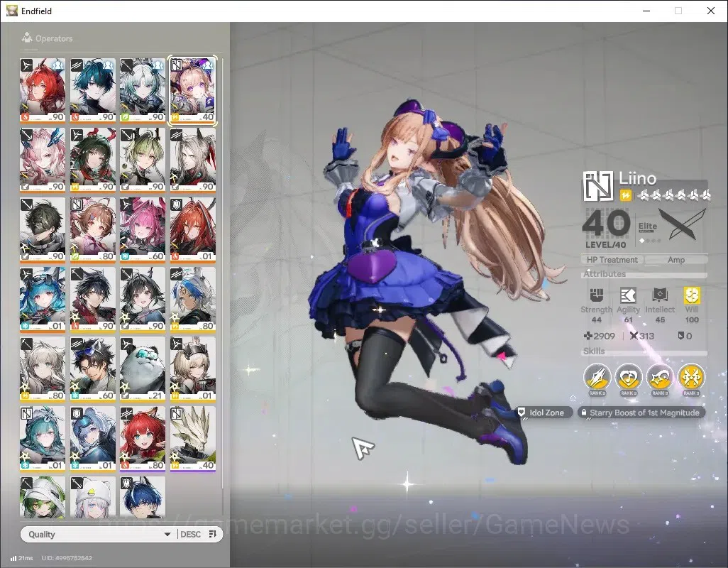Click the Agility attribute icon
This screenshot has height=568, width=728.
(x=628, y=295)
